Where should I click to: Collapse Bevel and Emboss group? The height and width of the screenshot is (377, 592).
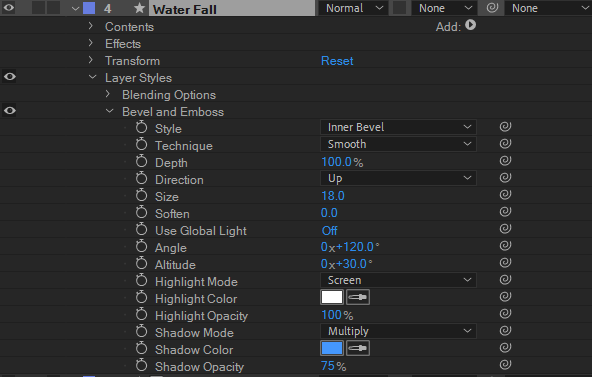(x=109, y=111)
